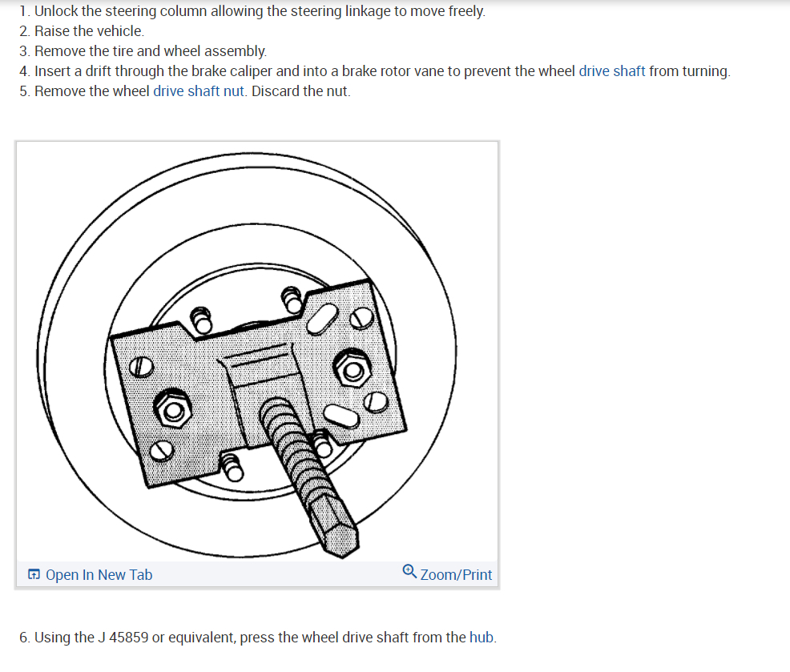The width and height of the screenshot is (790, 672).
Task: Click the Zoom/Print magnifier icon
Action: click(x=409, y=571)
